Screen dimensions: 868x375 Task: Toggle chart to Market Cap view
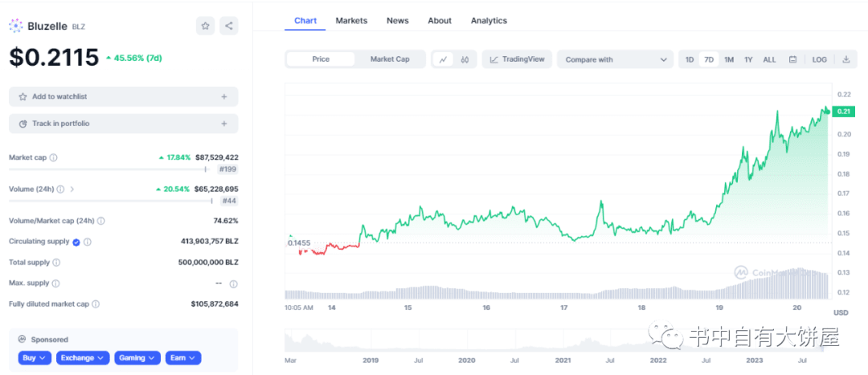390,59
